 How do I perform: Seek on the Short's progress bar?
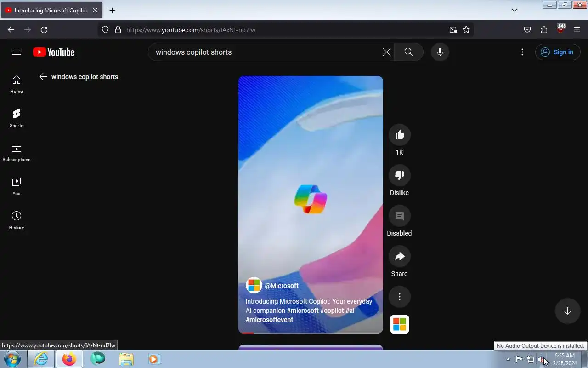(x=311, y=333)
